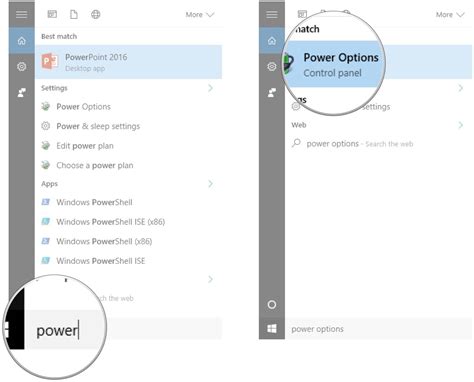Open PowerPoint 2016 best match result
The width and height of the screenshot is (474, 382).
tap(128, 62)
